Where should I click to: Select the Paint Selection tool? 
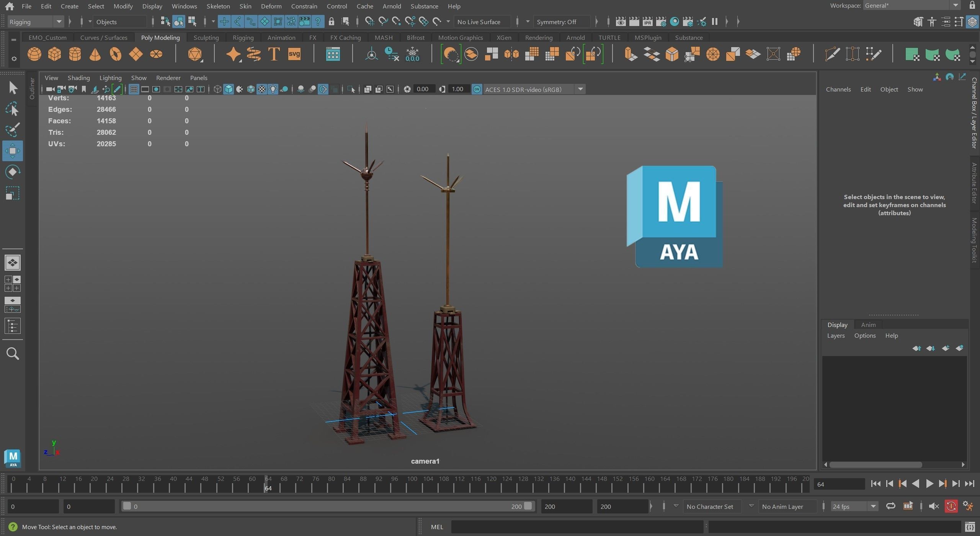13,130
